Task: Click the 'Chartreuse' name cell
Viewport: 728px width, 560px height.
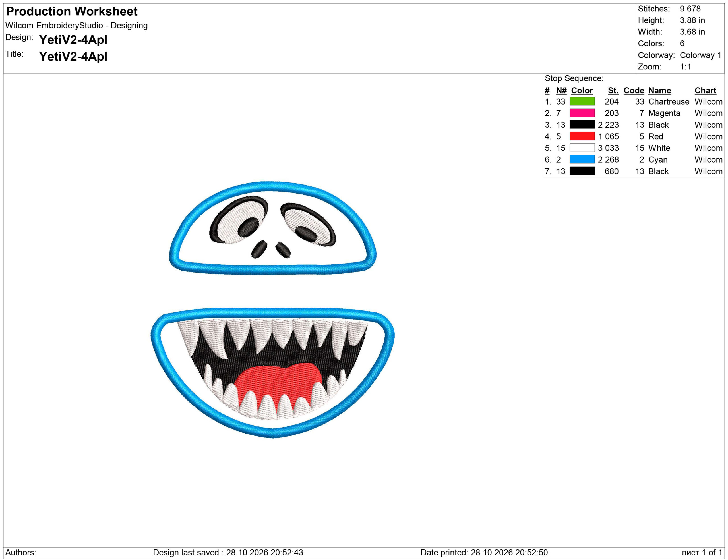Action: [x=668, y=101]
